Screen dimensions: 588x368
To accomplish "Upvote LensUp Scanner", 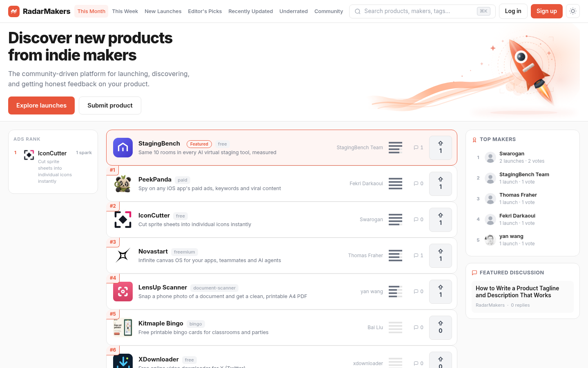I will pos(441,292).
